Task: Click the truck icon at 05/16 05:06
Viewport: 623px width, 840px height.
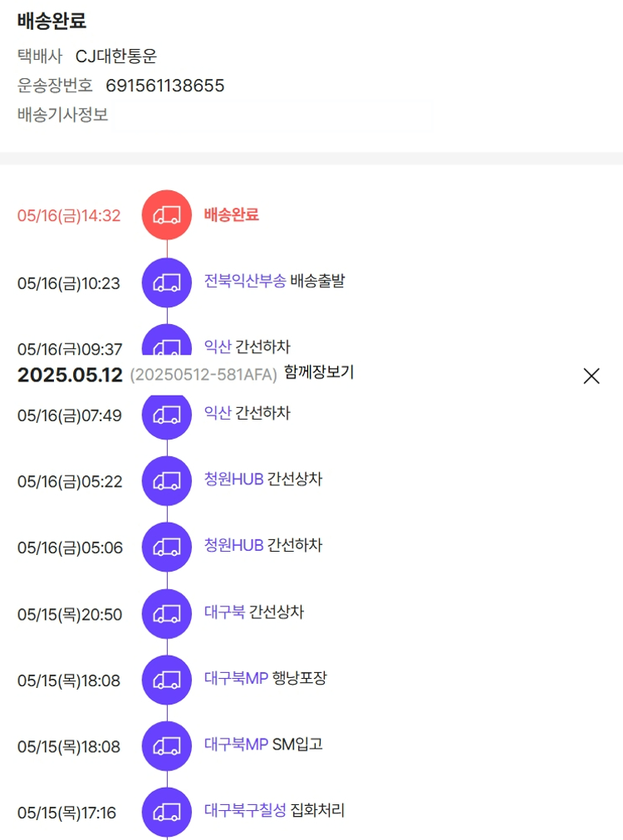Action: click(167, 547)
